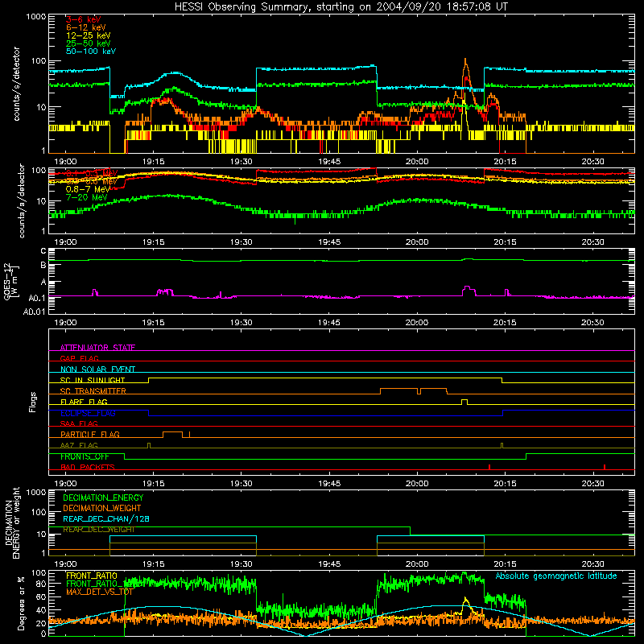The image size is (644, 644).
Task: Select the PARTICLE_FLAG label
Action: point(90,434)
